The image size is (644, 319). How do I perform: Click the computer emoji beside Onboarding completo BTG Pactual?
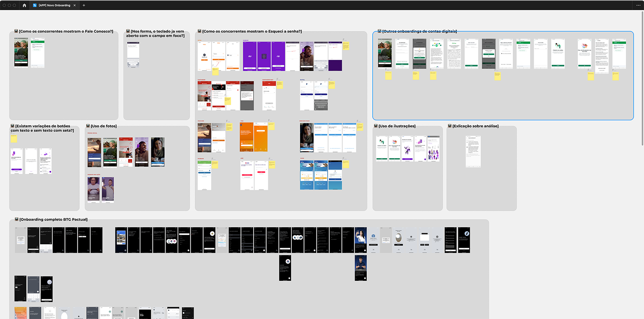point(17,219)
